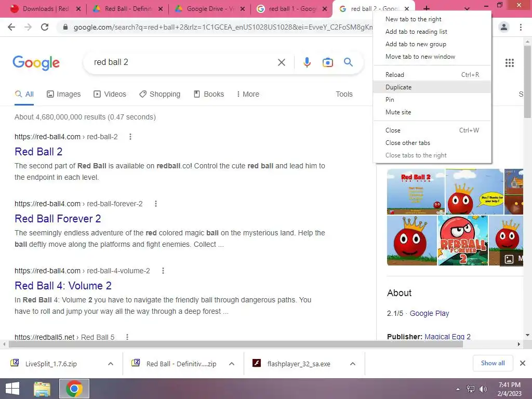Open search by image camera icon
The image size is (532, 399).
327,62
